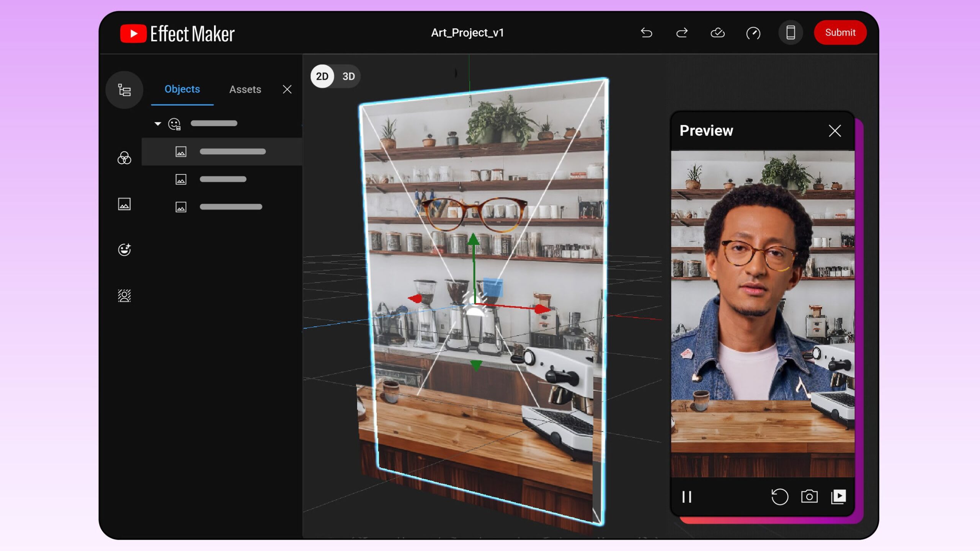
Task: Click the cloud saved status icon
Action: tap(717, 33)
